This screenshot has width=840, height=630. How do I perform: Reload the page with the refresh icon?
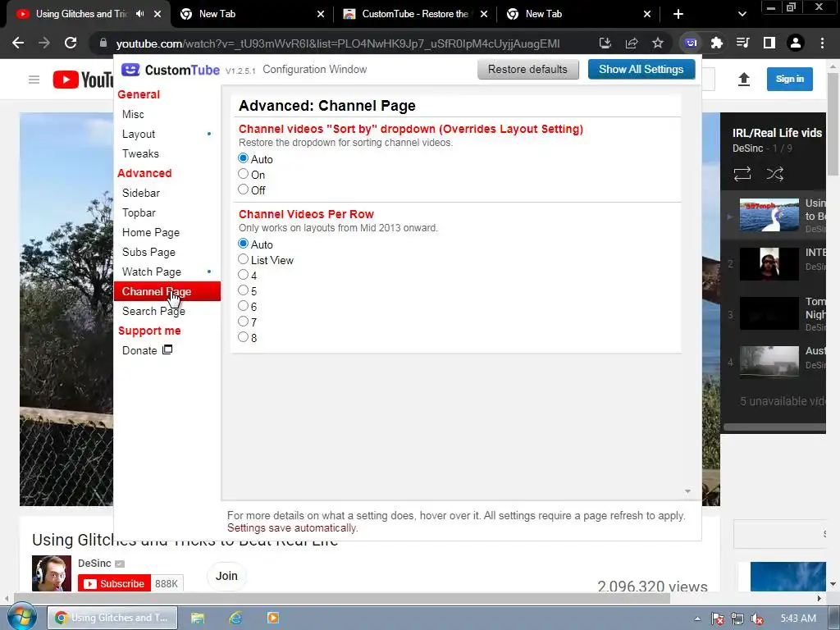(71, 43)
